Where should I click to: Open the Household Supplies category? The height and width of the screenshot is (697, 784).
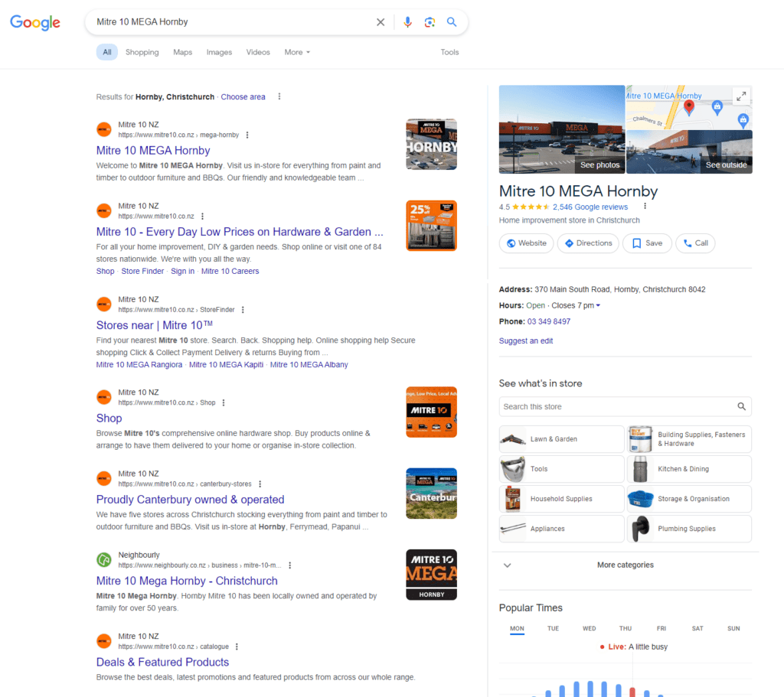(x=561, y=499)
